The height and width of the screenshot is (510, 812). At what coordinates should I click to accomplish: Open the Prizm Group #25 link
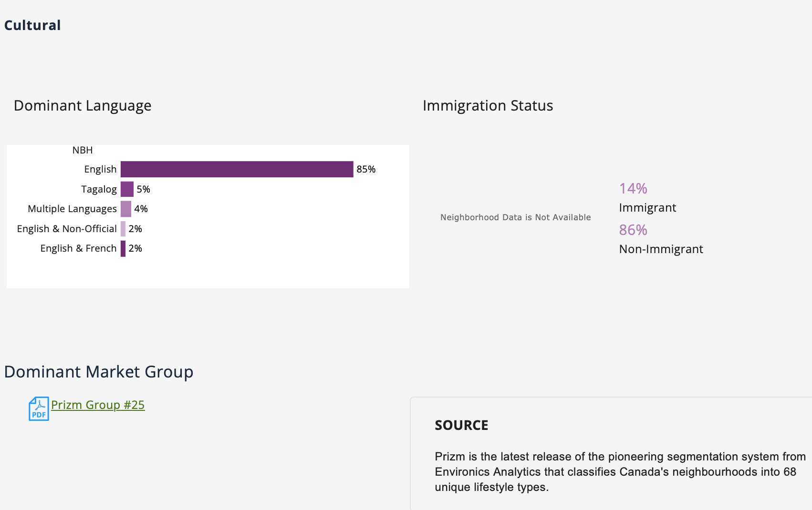[x=98, y=405]
